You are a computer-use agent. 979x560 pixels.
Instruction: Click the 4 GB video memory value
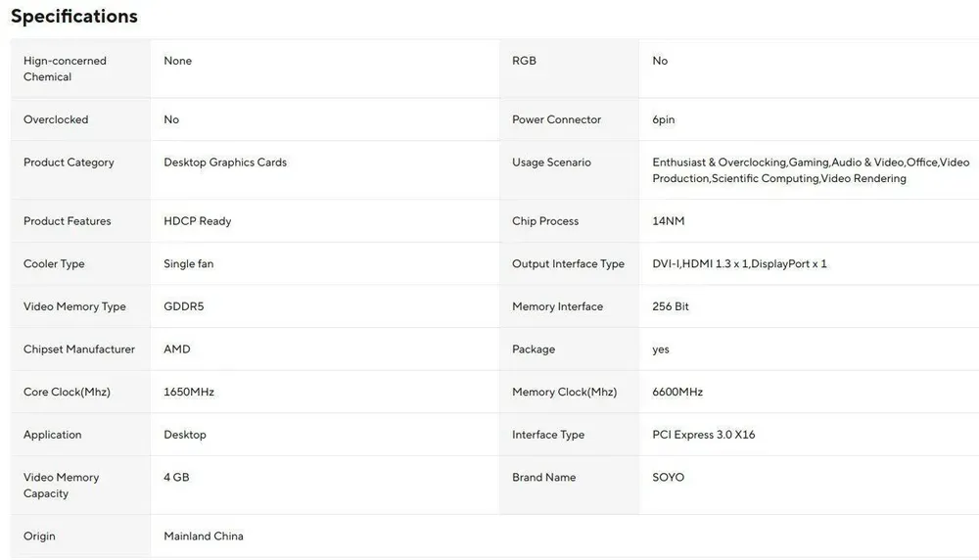point(176,478)
